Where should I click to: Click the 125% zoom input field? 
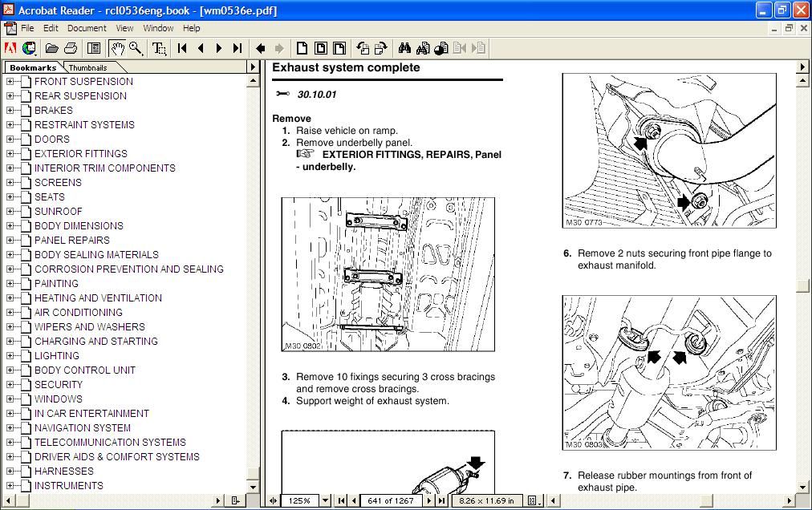[x=300, y=500]
